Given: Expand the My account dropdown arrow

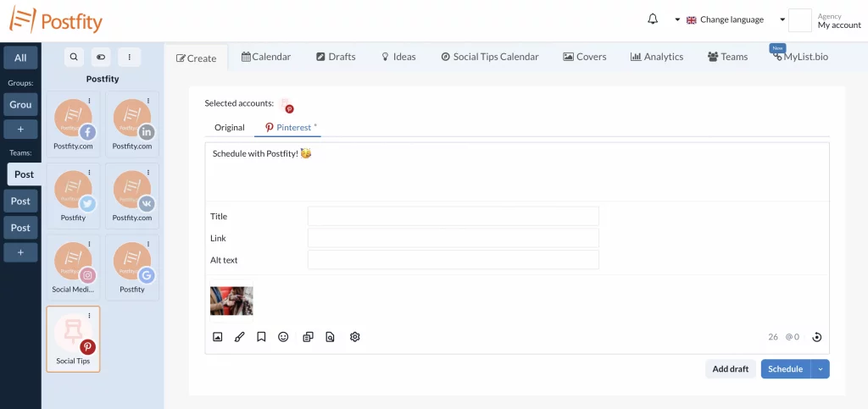Looking at the screenshot, I should [782, 19].
